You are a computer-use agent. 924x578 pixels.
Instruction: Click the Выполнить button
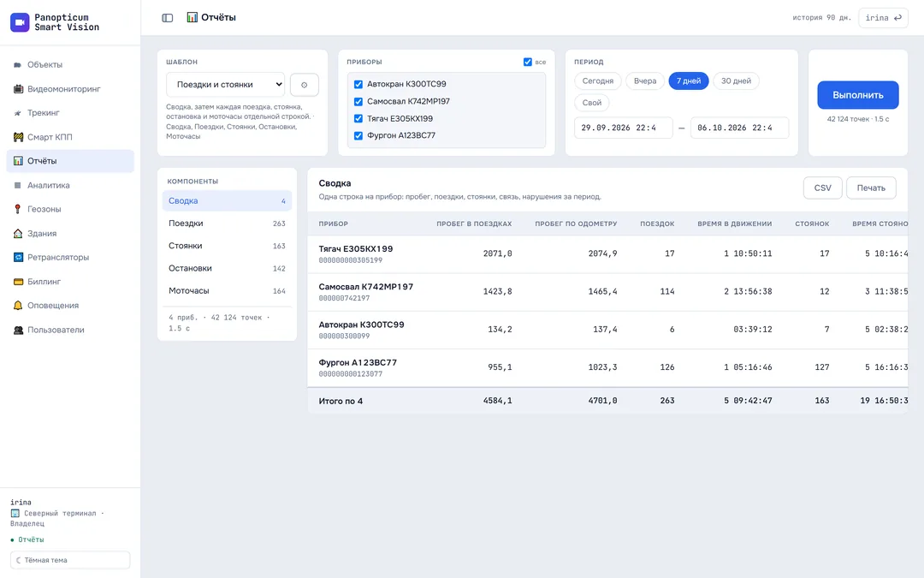tap(857, 95)
